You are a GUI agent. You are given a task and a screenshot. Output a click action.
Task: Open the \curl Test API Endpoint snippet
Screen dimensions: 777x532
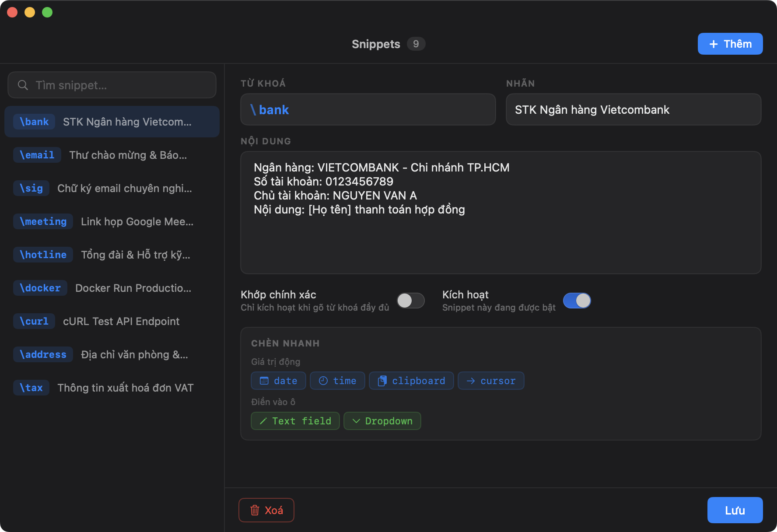pyautogui.click(x=112, y=321)
